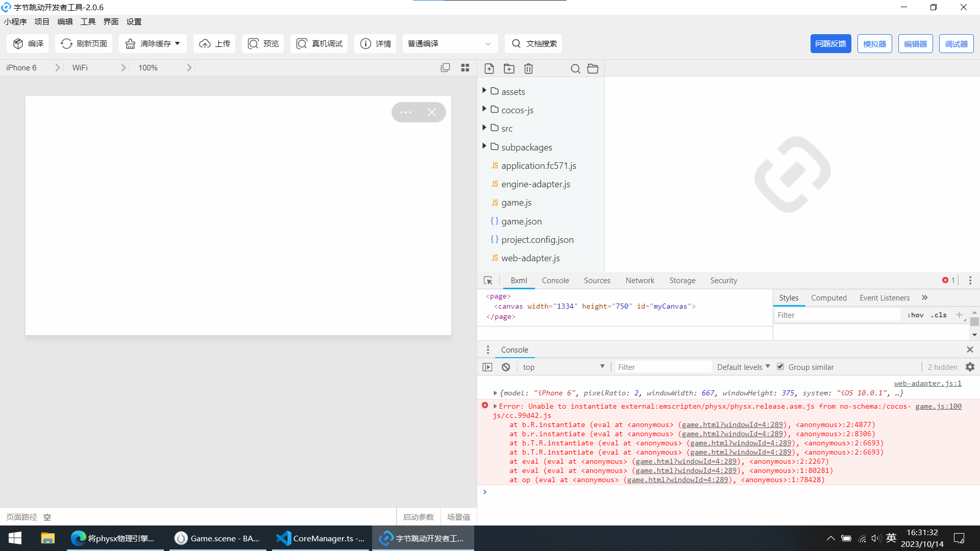Click the new folder icon in file panel
The image size is (980, 551).
pyautogui.click(x=509, y=68)
